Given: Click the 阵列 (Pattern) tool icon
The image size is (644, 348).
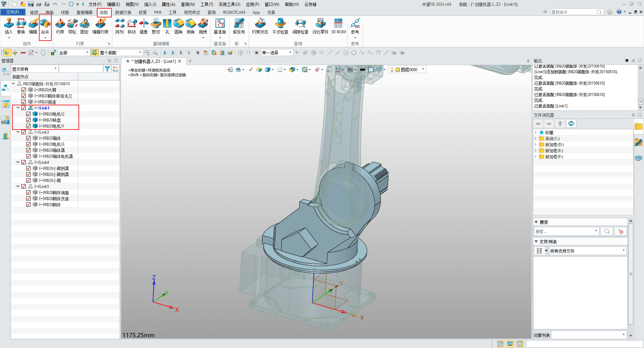Looking at the screenshot, I should click(119, 26).
